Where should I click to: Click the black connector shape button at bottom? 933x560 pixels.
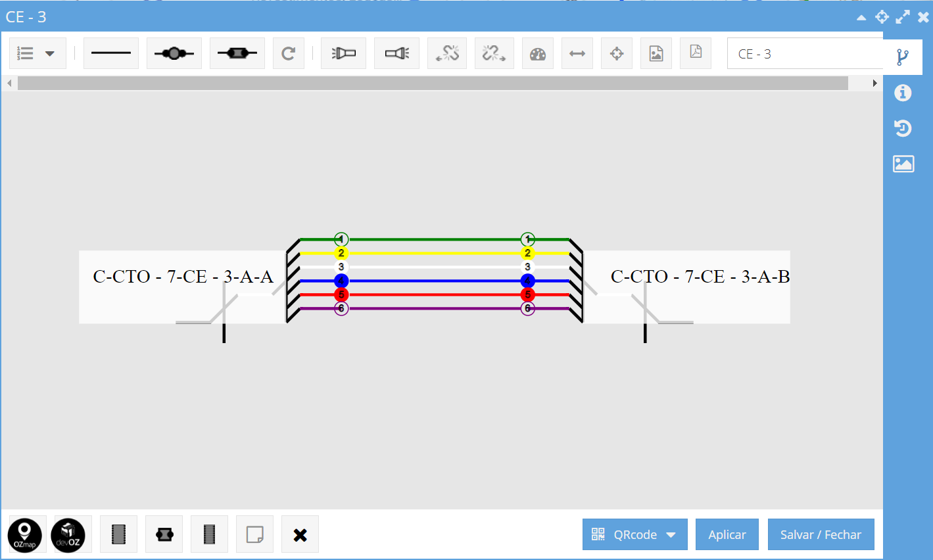(164, 534)
